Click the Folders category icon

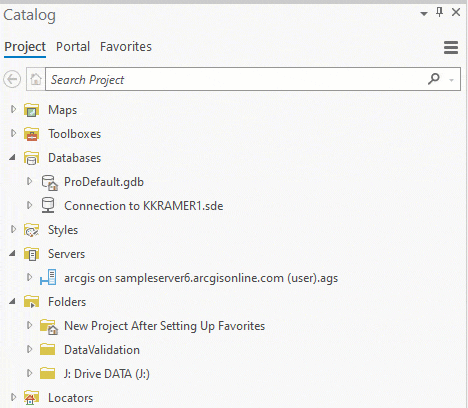32,302
